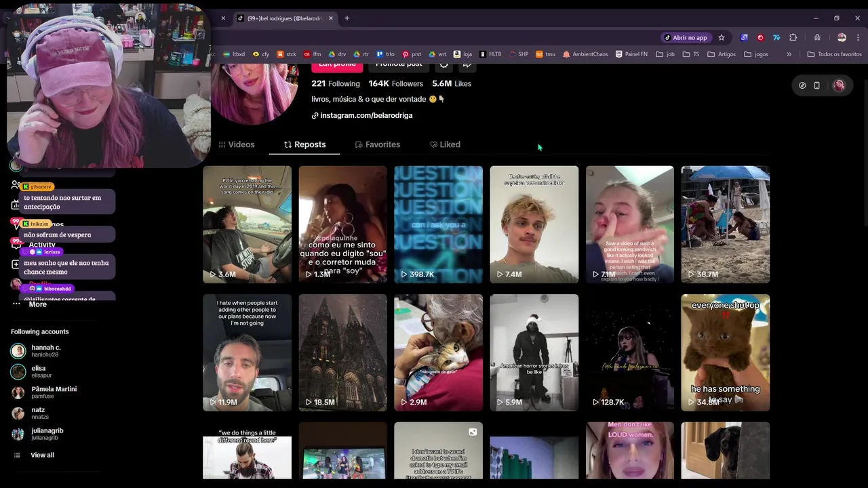
Task: Open the HLTB bookmark
Action: [490, 54]
